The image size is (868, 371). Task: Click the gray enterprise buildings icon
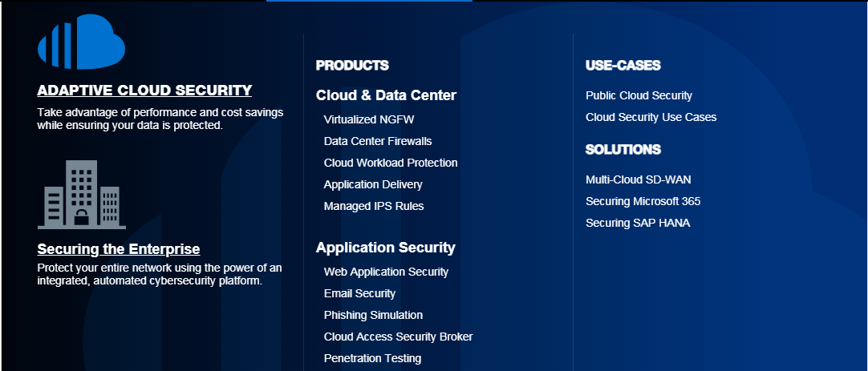click(82, 195)
